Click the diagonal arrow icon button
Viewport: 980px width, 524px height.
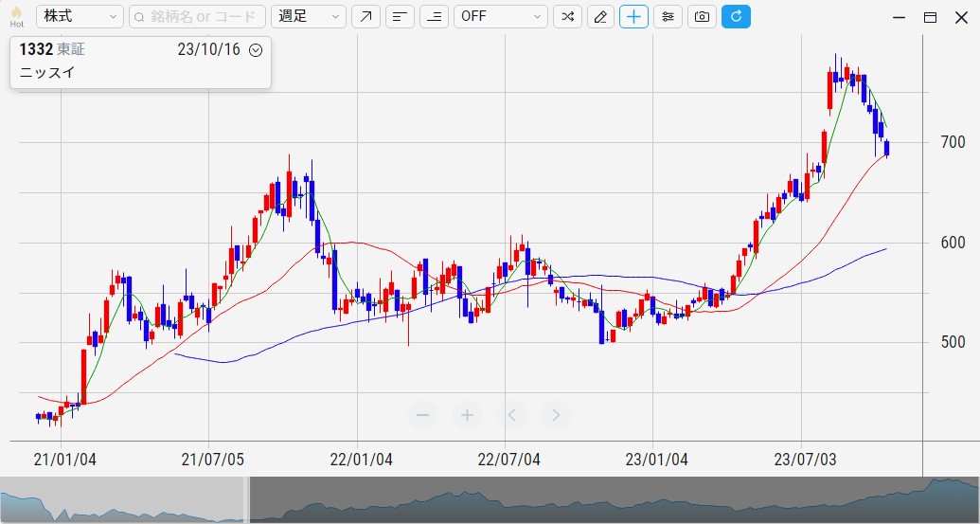click(x=365, y=16)
